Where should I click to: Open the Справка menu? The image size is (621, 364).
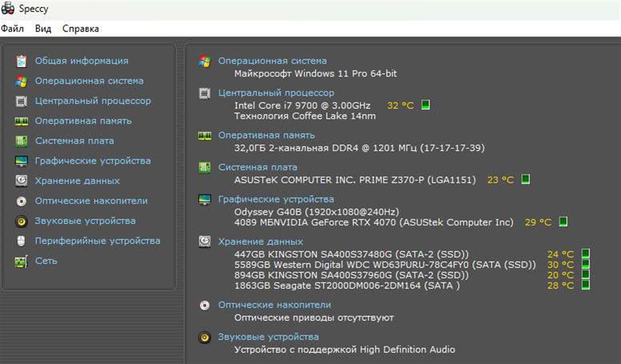pyautogui.click(x=81, y=29)
